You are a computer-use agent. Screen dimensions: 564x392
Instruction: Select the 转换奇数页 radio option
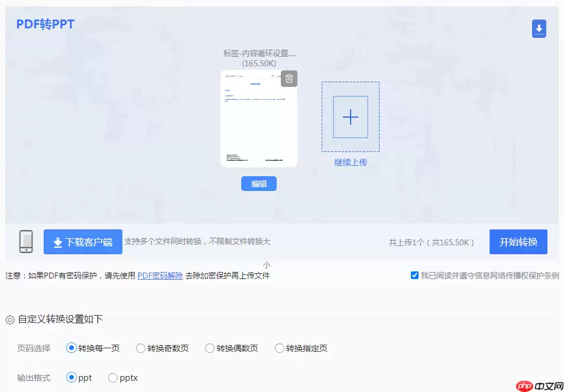pos(141,348)
